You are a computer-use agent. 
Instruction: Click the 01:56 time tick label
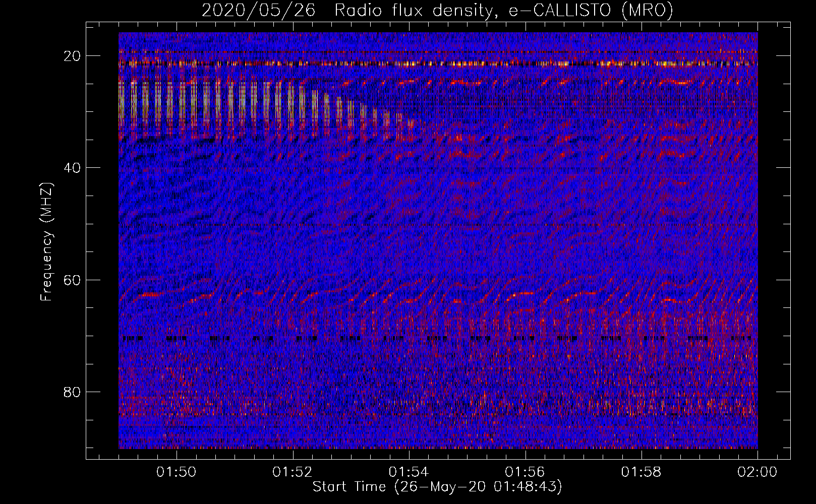click(x=525, y=472)
